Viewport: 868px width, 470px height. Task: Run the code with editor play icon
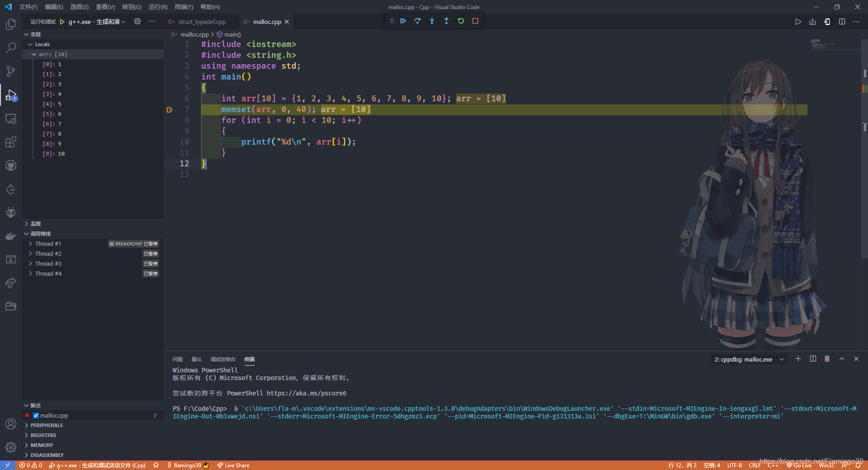pyautogui.click(x=798, y=22)
